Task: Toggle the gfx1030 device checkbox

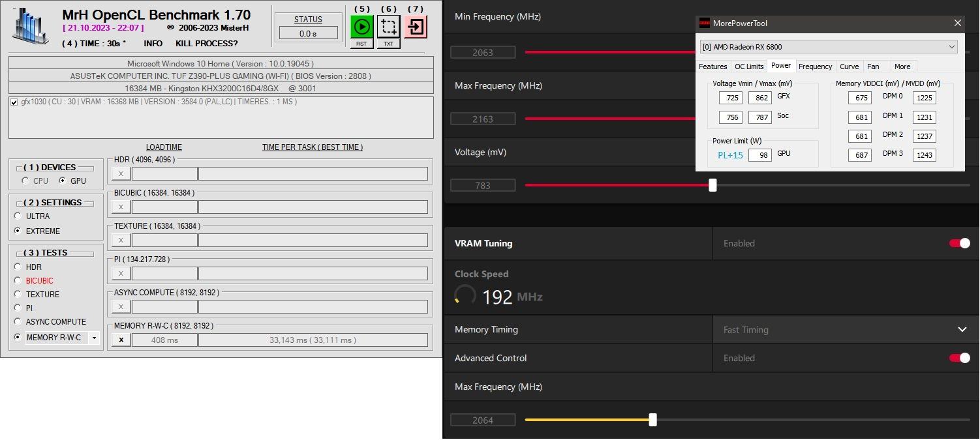Action: coord(14,102)
